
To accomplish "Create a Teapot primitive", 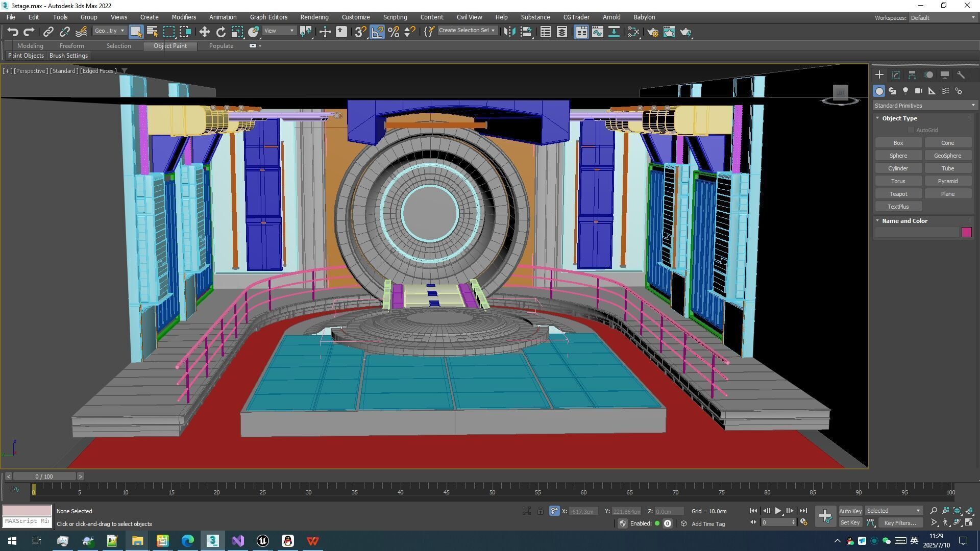I will 898,194.
